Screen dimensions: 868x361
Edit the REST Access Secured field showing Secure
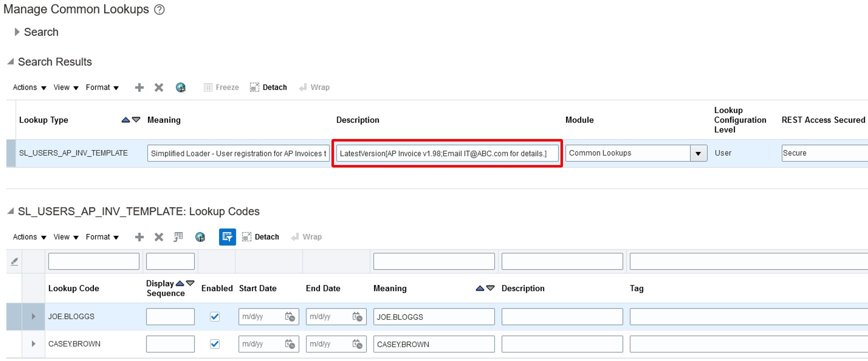tap(824, 153)
